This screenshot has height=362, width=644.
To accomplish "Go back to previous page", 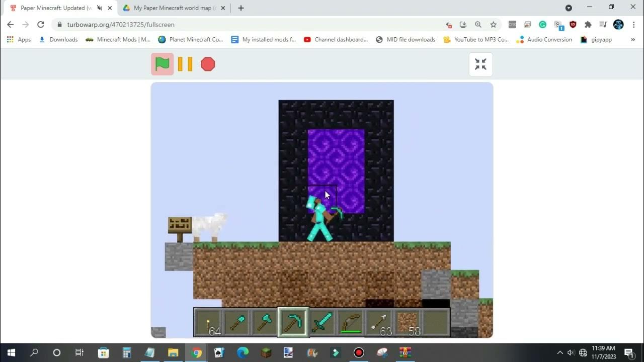I will coord(10,25).
